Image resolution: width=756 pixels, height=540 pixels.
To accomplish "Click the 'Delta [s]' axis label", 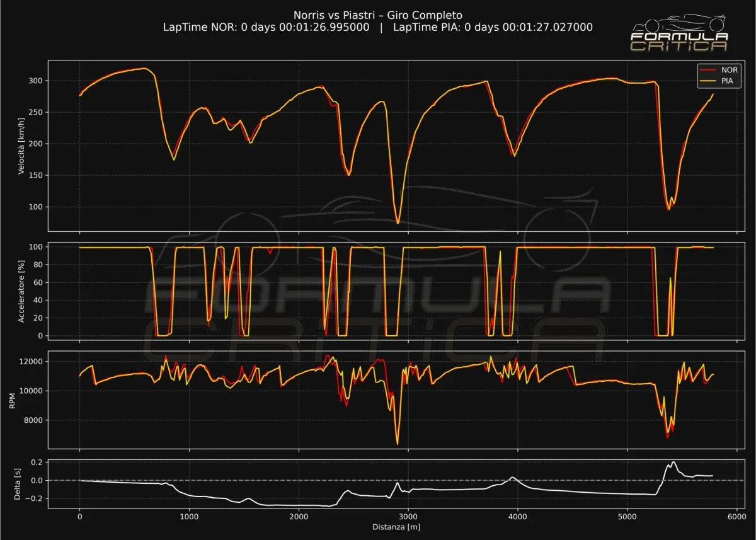I will 18,484.
